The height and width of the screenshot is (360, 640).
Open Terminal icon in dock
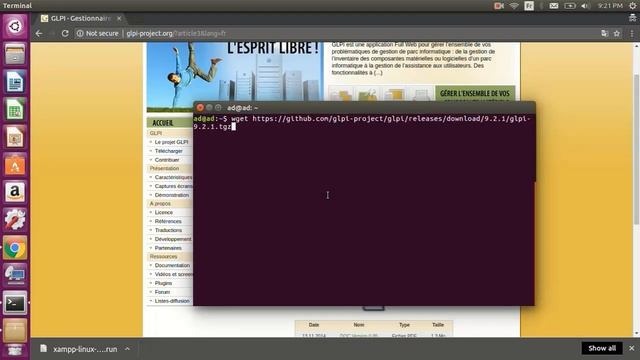click(x=15, y=303)
